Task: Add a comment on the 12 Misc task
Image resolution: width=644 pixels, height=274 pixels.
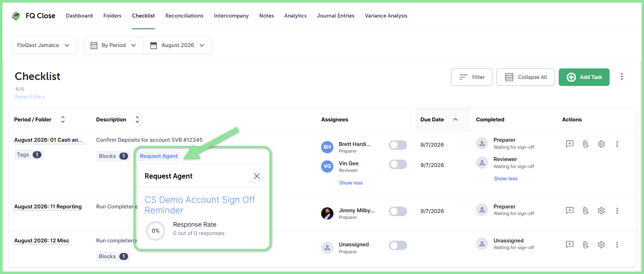Action: 570,245
